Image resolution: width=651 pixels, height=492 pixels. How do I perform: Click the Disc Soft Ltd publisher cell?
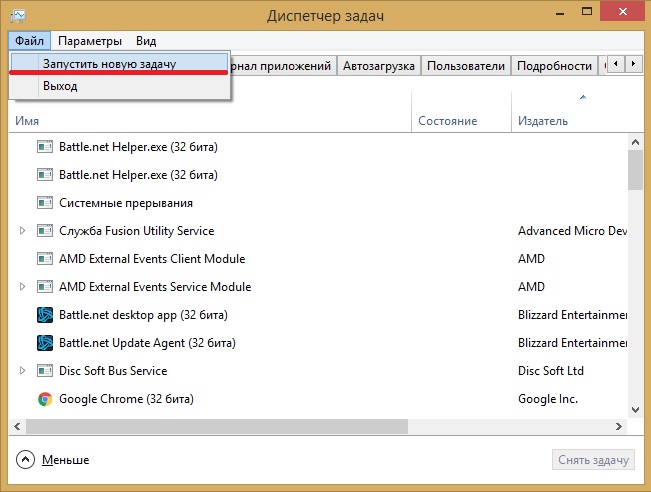tap(551, 371)
